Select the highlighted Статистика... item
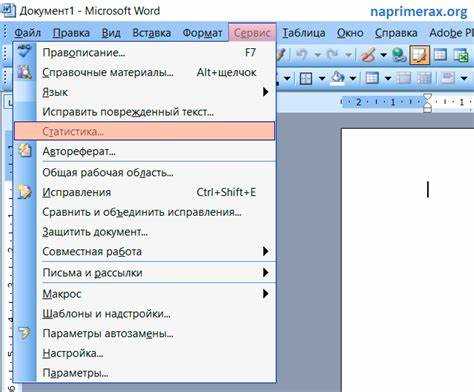This screenshot has height=392, width=474. pos(144,131)
